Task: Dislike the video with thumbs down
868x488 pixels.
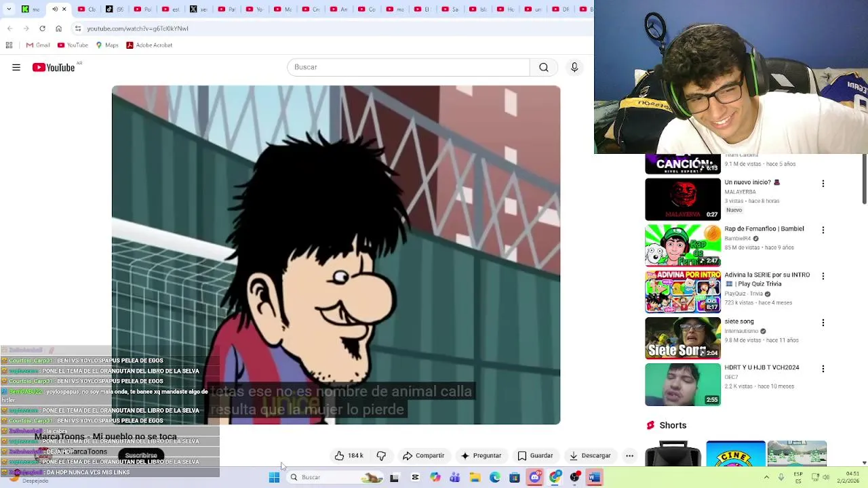Action: click(381, 455)
